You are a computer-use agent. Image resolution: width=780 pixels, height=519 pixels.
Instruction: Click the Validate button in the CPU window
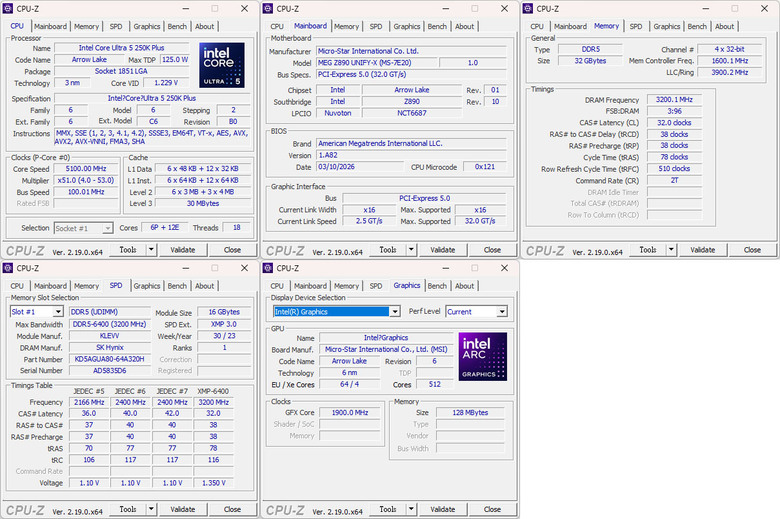click(x=183, y=250)
